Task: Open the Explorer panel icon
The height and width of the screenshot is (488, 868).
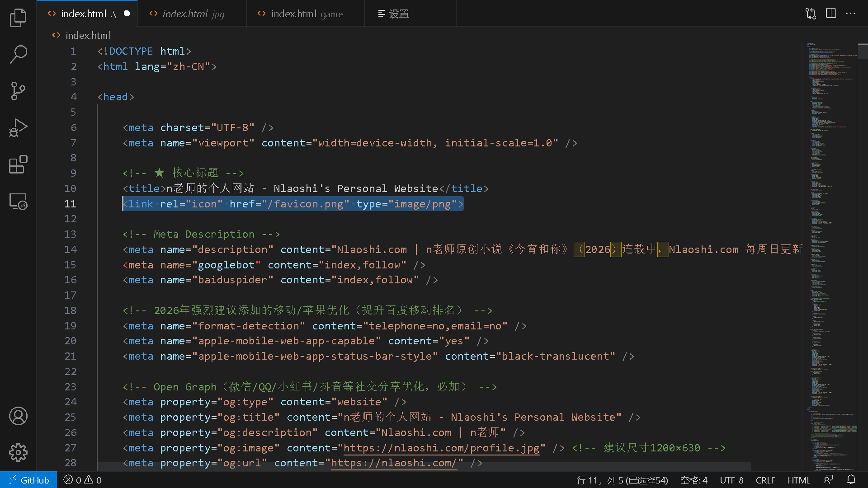Action: (x=18, y=18)
